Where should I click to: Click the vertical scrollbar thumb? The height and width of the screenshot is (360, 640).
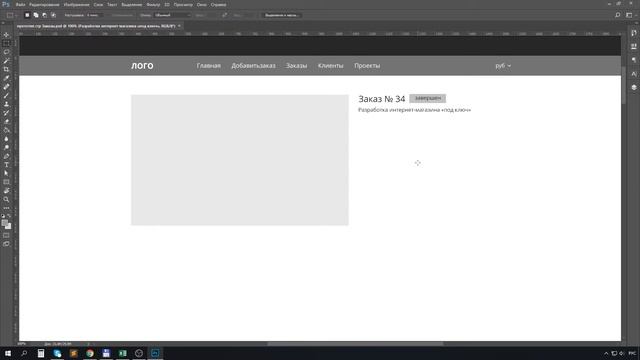point(624,85)
